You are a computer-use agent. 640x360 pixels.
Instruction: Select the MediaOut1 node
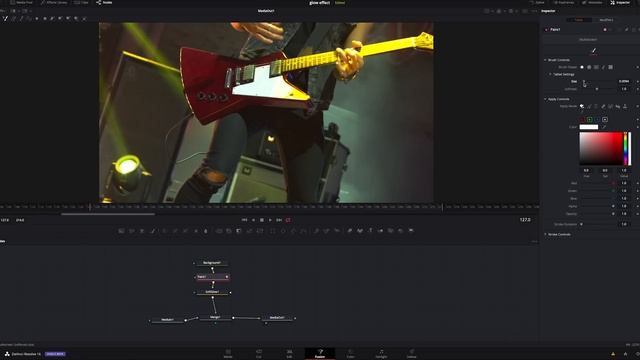277,318
